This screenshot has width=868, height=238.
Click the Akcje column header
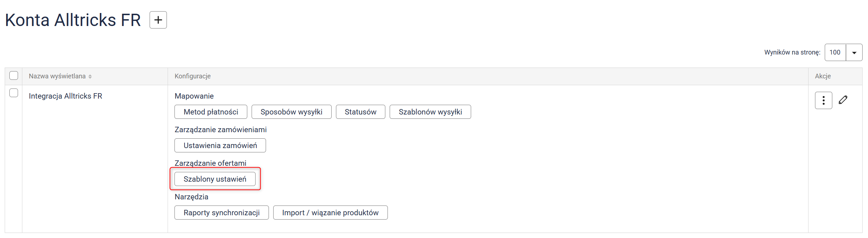click(x=823, y=76)
